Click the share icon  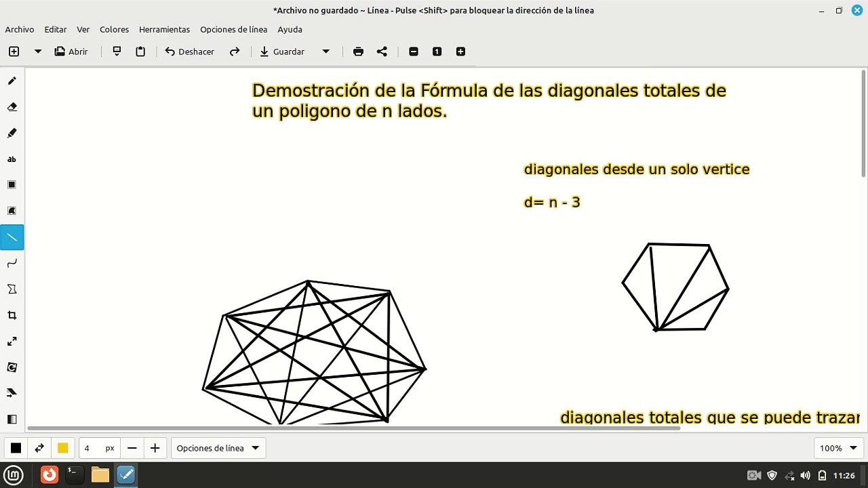pyautogui.click(x=382, y=52)
